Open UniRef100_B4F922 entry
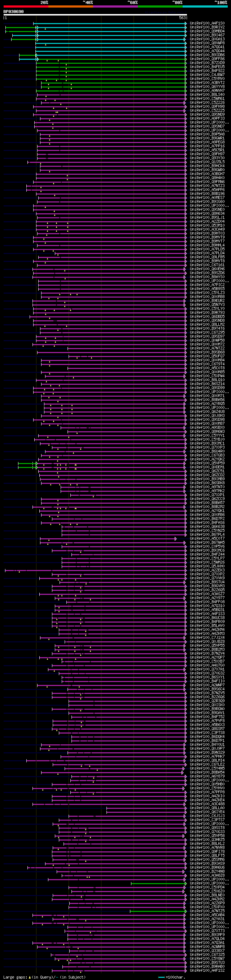The height and width of the screenshot is (980, 231). click(x=208, y=71)
